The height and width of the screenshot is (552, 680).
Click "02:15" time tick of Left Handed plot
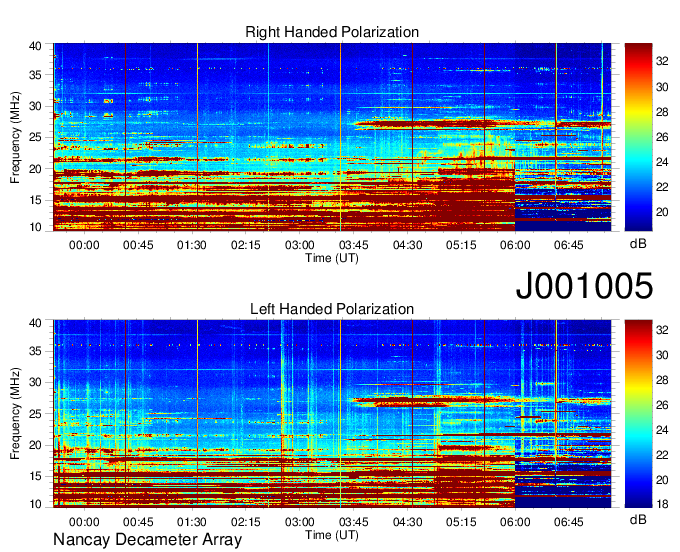pyautogui.click(x=245, y=522)
